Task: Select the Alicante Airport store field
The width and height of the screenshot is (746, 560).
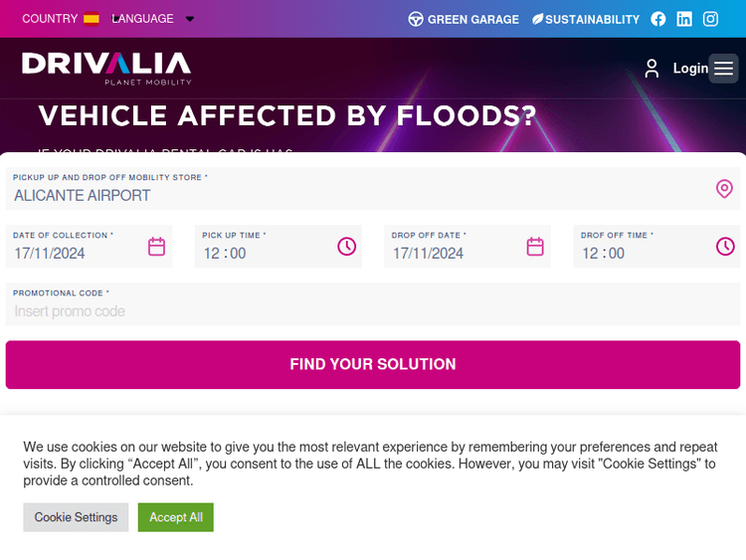Action: point(358,195)
